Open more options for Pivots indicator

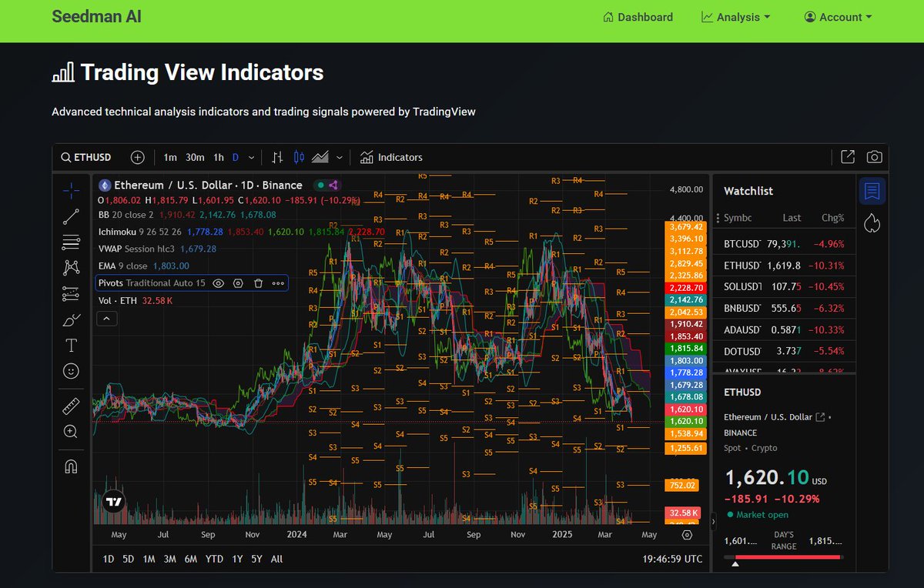[278, 283]
